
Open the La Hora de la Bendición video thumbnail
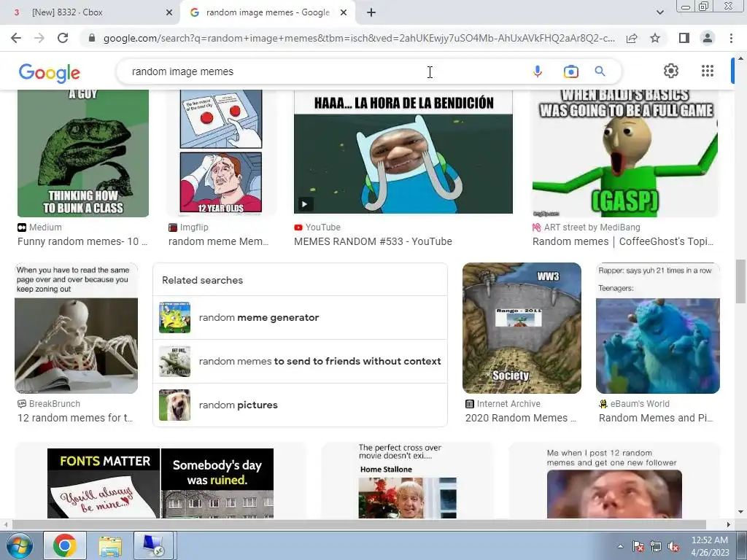tap(403, 152)
